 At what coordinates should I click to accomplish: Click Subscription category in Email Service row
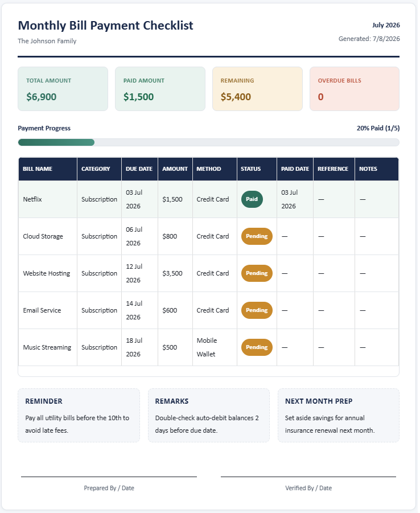click(x=99, y=310)
